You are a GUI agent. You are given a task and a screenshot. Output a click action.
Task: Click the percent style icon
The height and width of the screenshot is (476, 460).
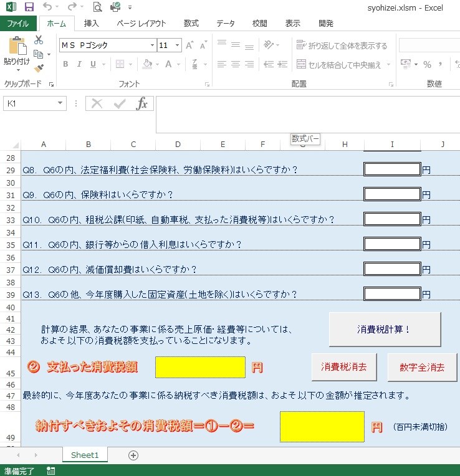pos(427,64)
